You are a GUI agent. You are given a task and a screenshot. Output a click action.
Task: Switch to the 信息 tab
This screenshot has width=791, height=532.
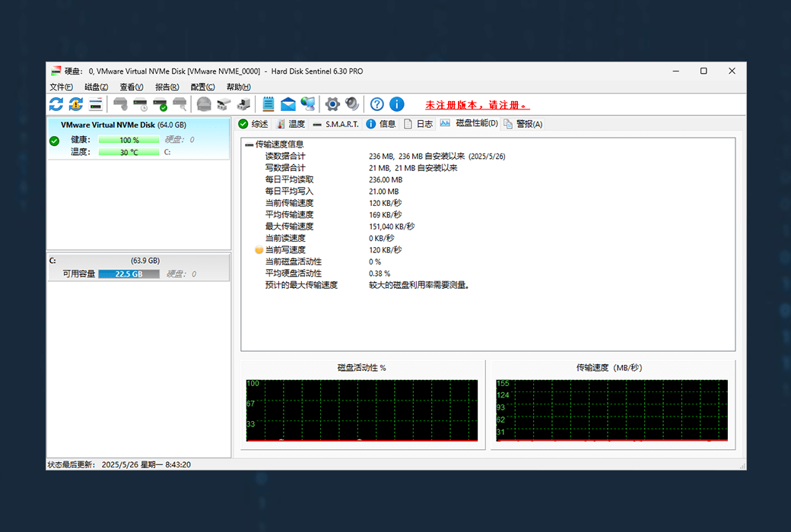click(381, 124)
